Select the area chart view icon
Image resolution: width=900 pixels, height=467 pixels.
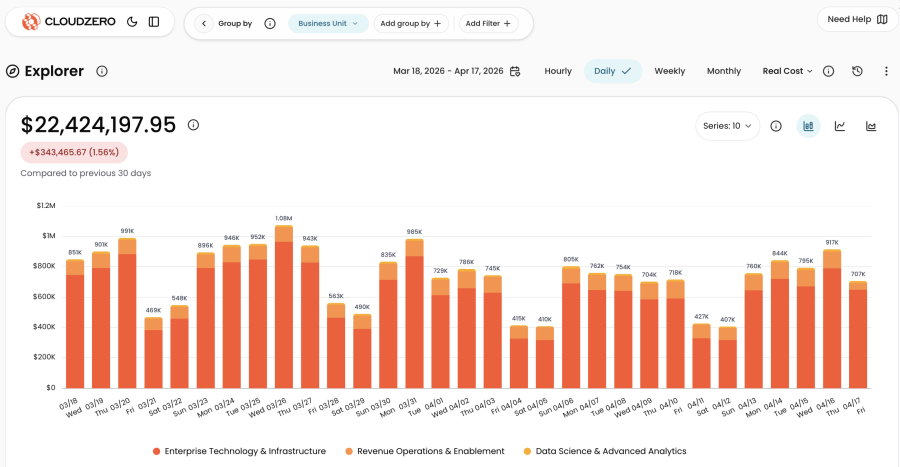point(871,126)
